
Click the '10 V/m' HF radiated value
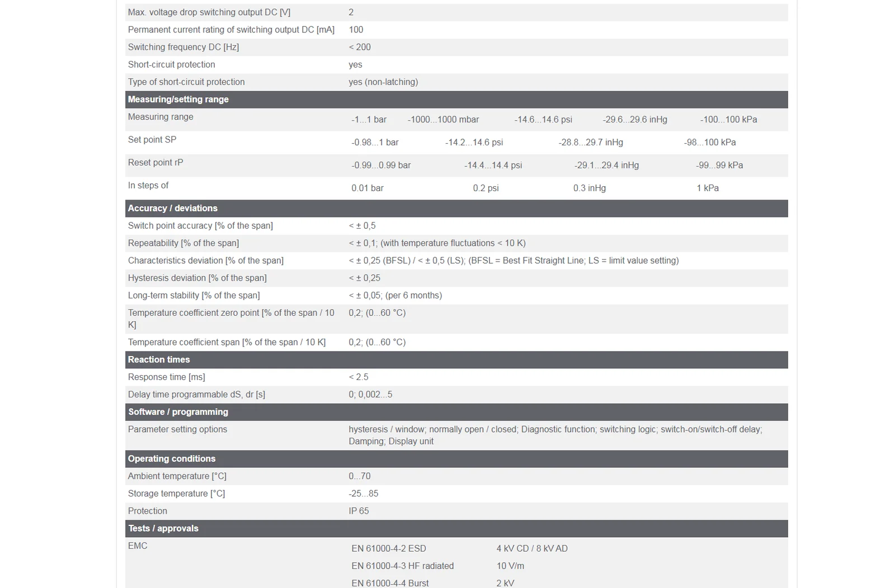pyautogui.click(x=510, y=566)
